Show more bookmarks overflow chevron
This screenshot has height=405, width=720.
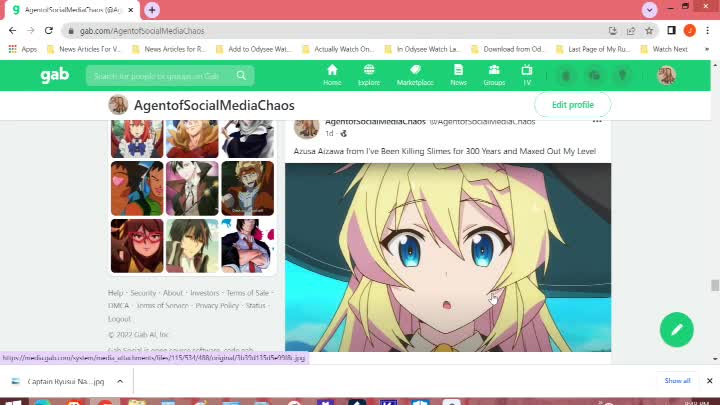click(x=707, y=49)
